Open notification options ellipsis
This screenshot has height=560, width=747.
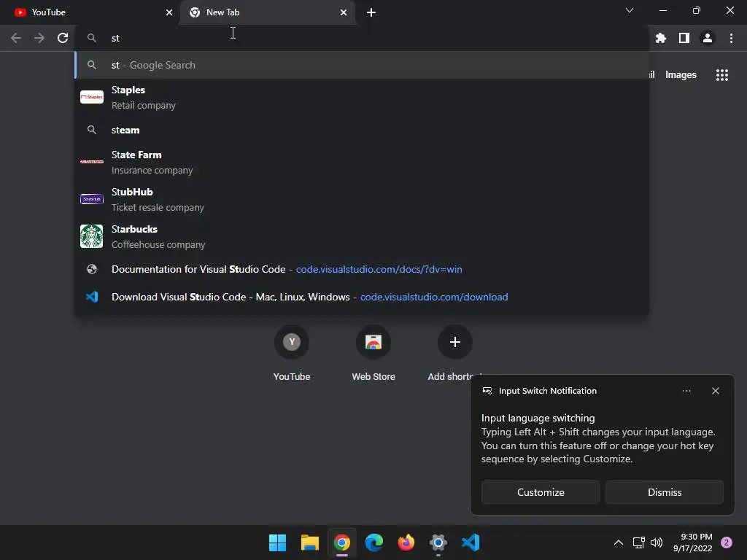pyautogui.click(x=686, y=391)
